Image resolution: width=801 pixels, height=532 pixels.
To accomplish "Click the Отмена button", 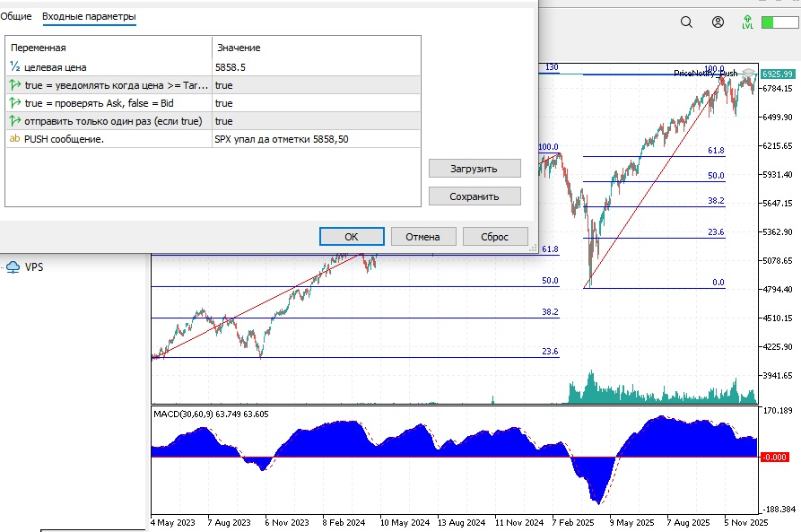I will [423, 237].
